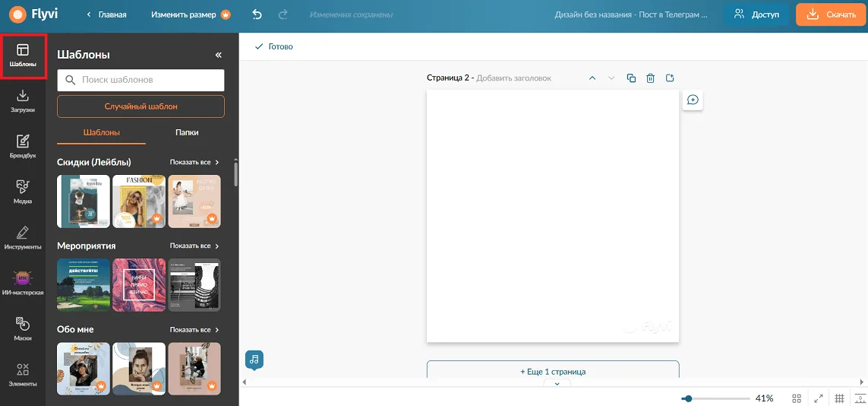Click the duplicate page icon
868x406 pixels.
coord(631,78)
